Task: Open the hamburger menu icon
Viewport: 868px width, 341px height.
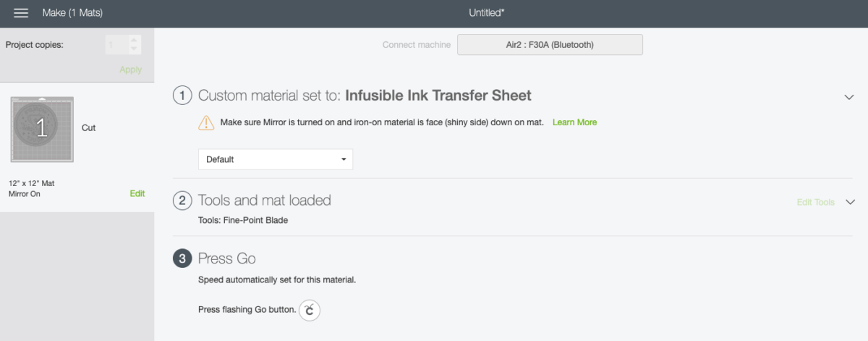Action: (x=21, y=13)
